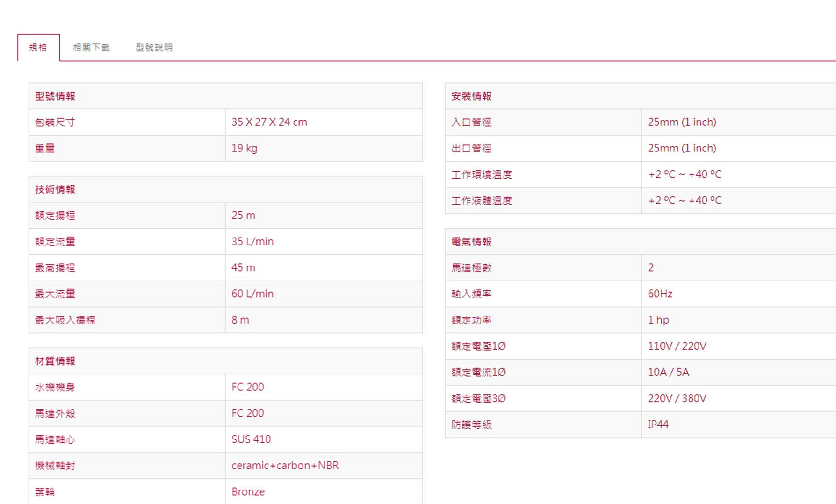
Task: Click the 工作環境溫度 label
Action: [482, 174]
